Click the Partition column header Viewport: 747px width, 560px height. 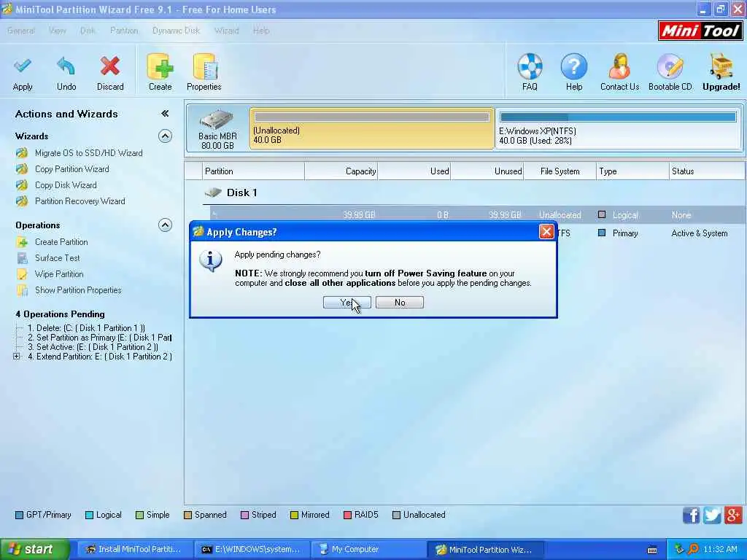(253, 171)
